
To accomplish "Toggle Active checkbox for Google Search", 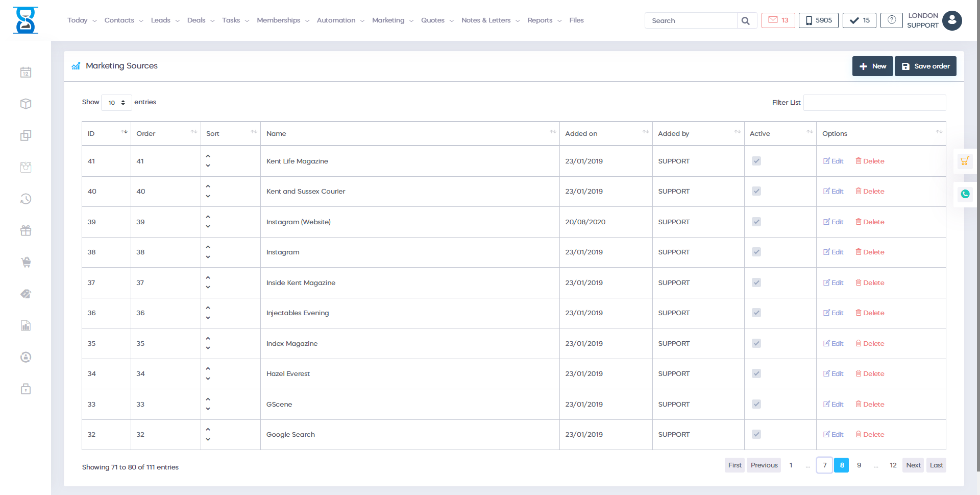I will 756,435.
